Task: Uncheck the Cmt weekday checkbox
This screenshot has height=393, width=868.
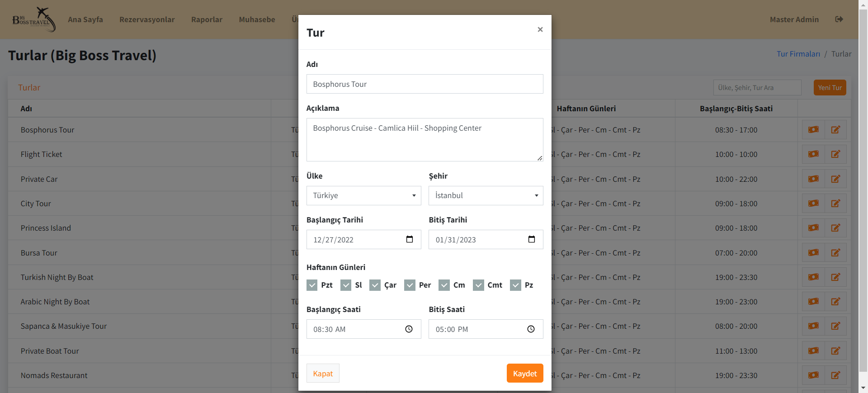Action: pyautogui.click(x=478, y=285)
